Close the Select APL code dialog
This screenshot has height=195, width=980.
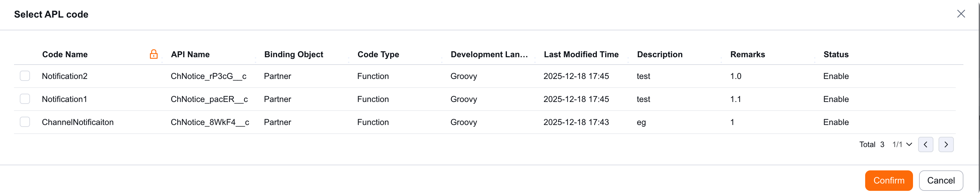coord(961,14)
